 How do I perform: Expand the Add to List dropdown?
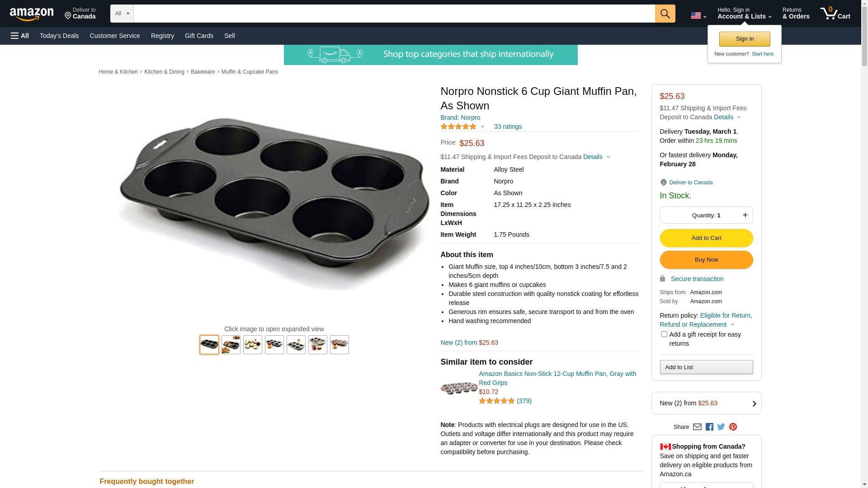click(x=706, y=367)
